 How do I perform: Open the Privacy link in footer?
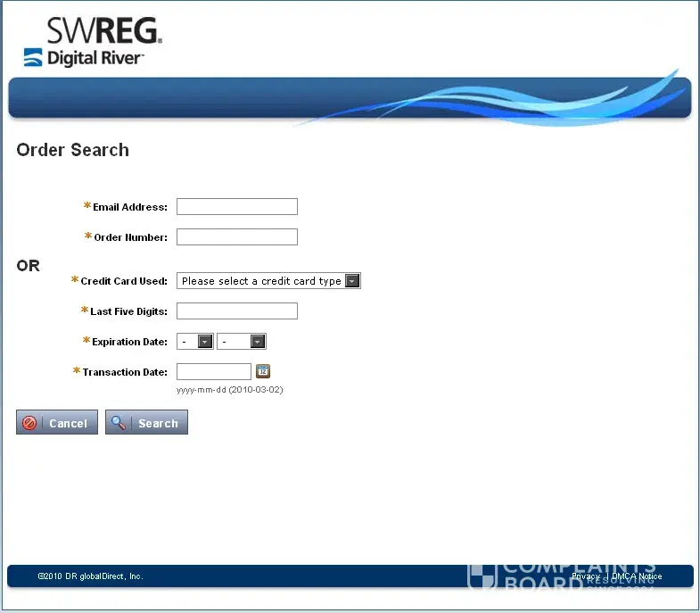[x=586, y=576]
